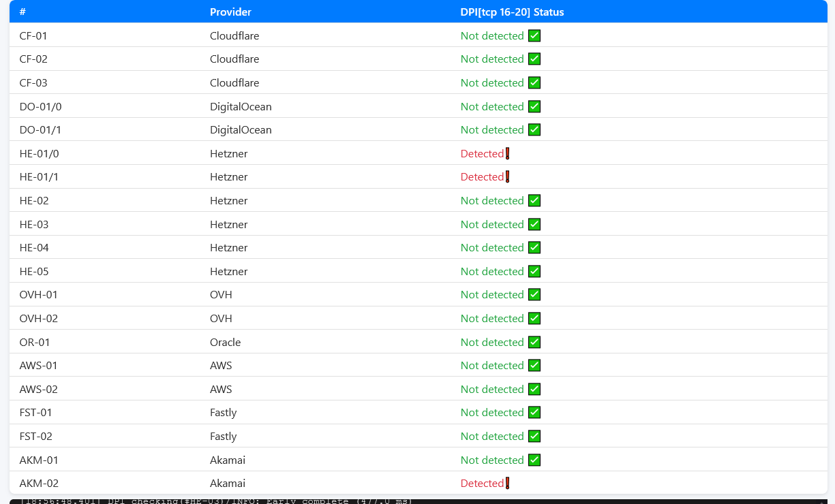This screenshot has width=835, height=504.
Task: Click the green checkmark in the CF-02 row
Action: point(534,59)
